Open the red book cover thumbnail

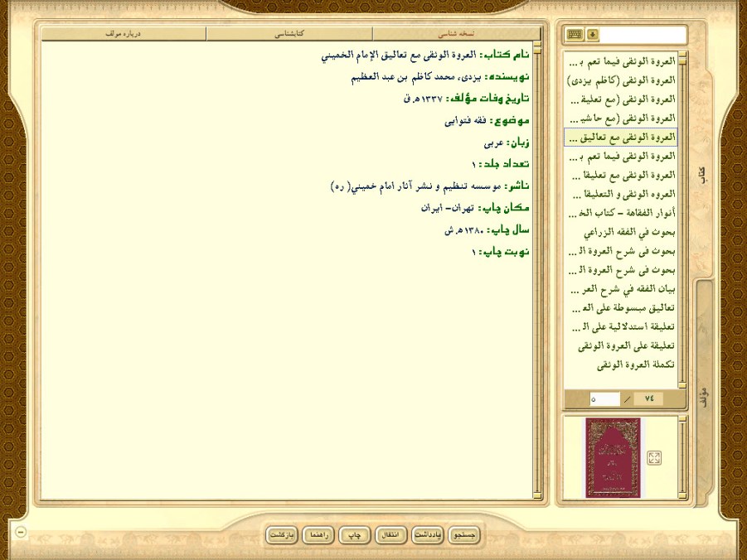[613, 457]
